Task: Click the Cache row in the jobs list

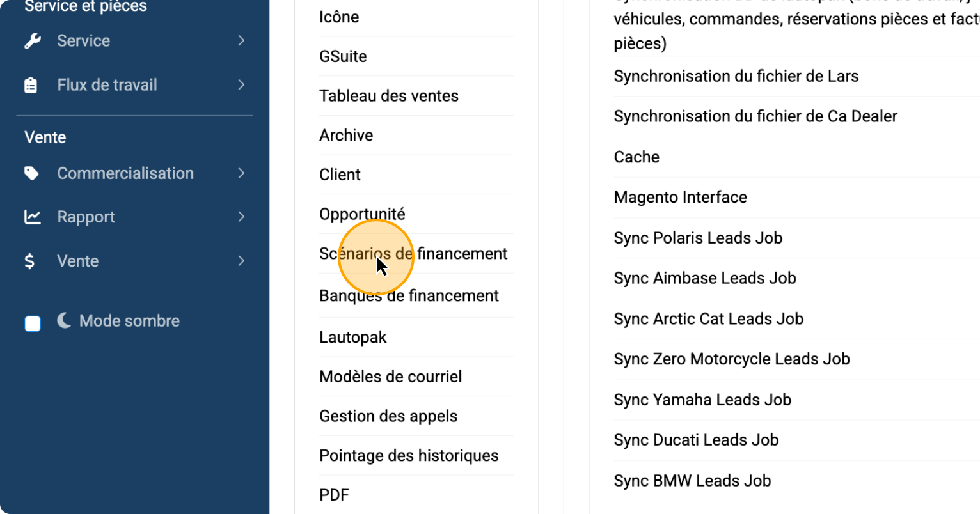Action: (x=636, y=157)
